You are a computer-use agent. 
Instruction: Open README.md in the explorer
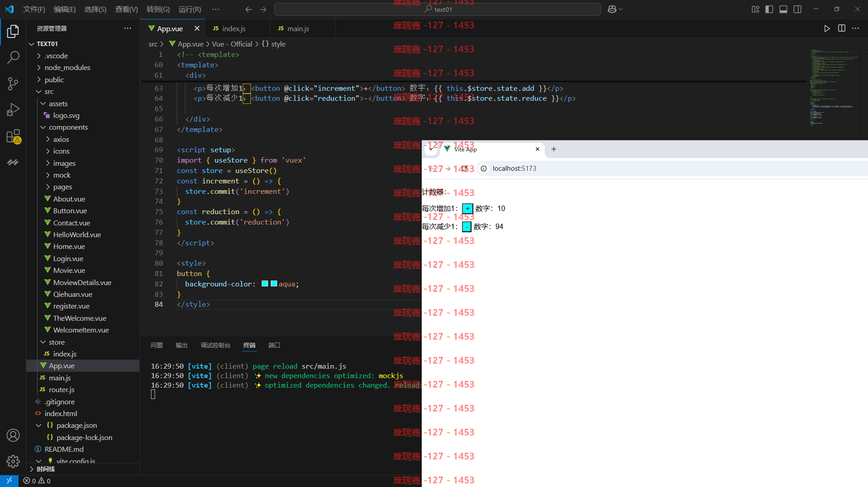pyautogui.click(x=64, y=449)
